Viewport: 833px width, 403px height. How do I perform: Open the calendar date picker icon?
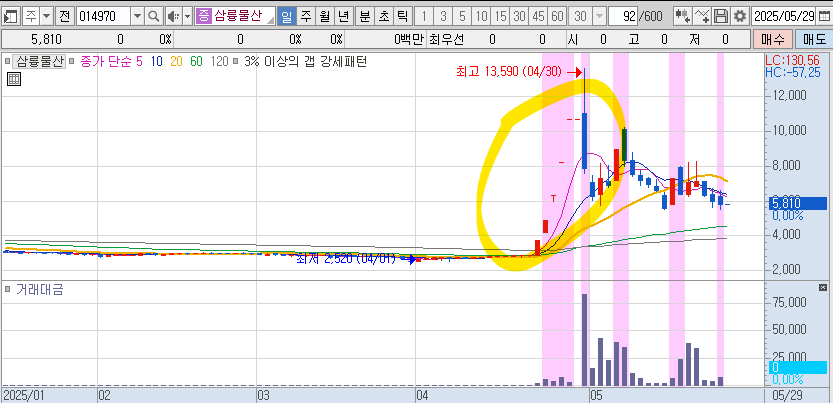pos(823,16)
